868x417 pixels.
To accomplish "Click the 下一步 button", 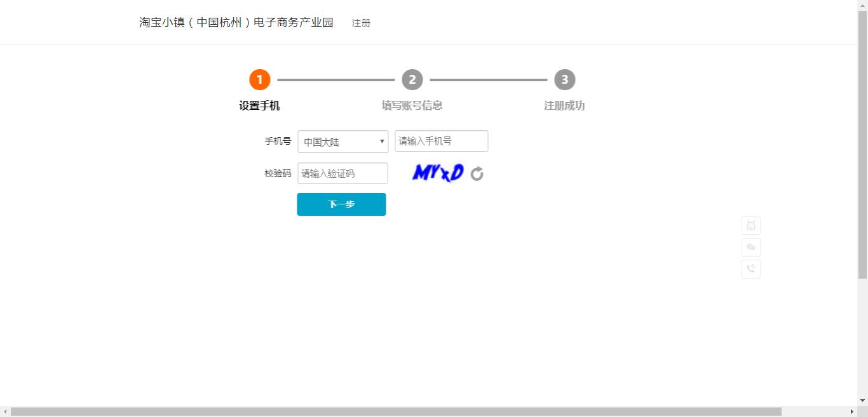I will coord(341,204).
